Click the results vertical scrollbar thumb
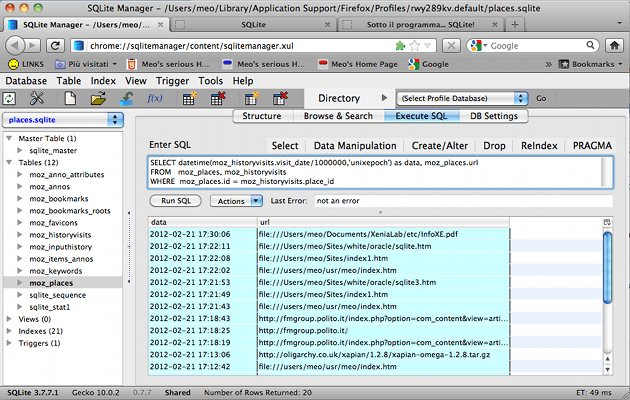The width and height of the screenshot is (630, 400). (x=608, y=268)
